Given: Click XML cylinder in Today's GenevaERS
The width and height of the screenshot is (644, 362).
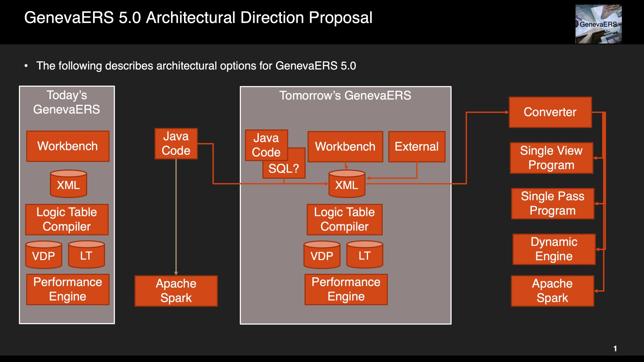Looking at the screenshot, I should point(69,184).
